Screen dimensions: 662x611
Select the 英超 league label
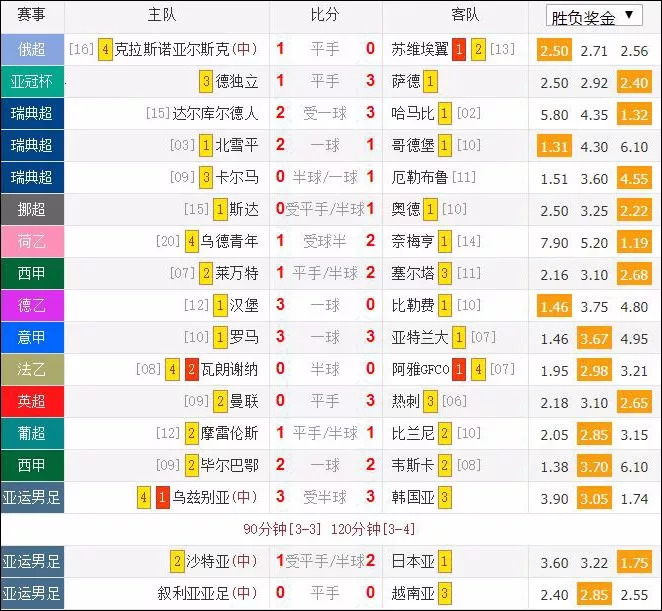click(32, 402)
